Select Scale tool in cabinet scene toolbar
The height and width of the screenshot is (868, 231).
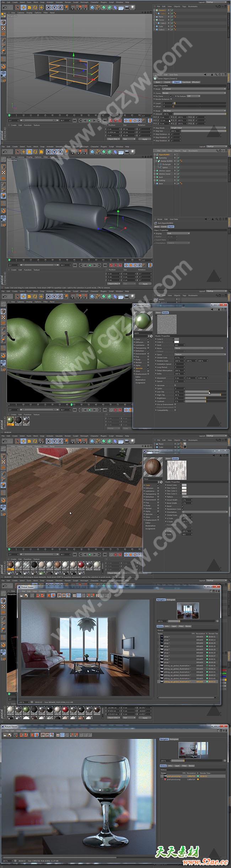[x=29, y=7]
